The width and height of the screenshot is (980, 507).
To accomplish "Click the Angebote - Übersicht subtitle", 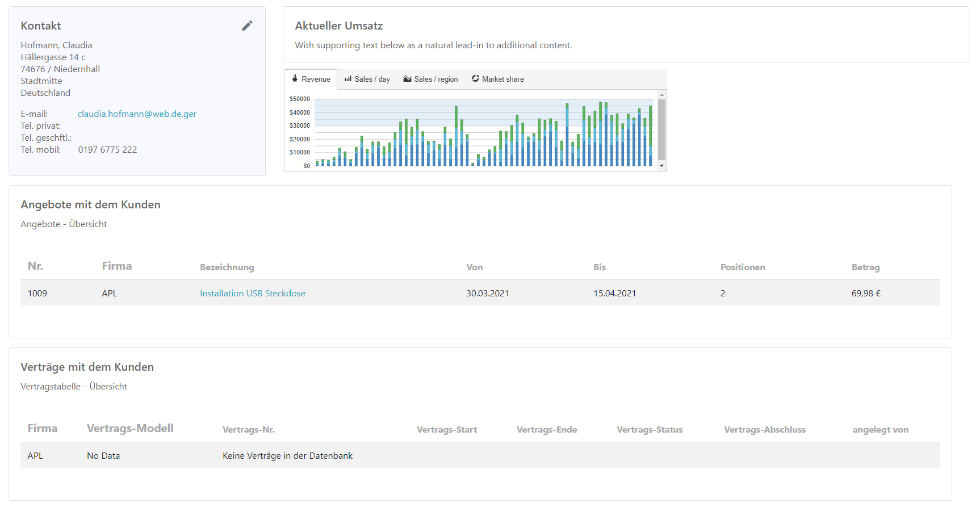I will click(64, 224).
